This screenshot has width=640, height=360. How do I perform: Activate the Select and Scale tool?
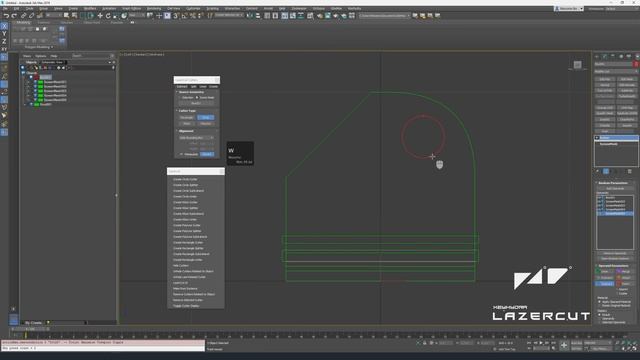[x=116, y=16]
